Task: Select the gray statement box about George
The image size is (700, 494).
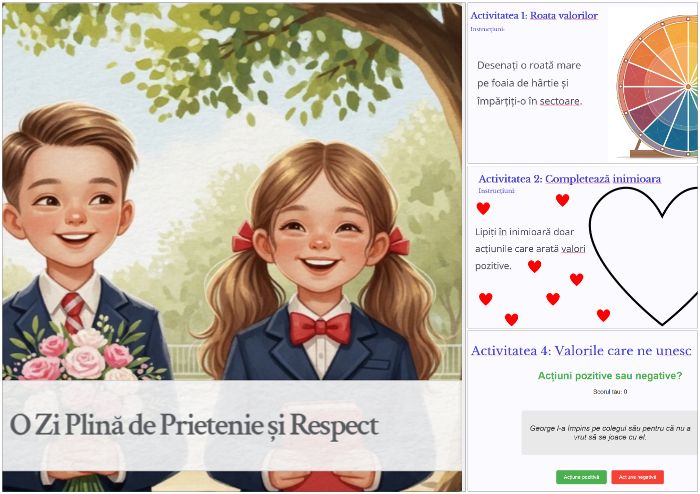Action: coord(609,432)
